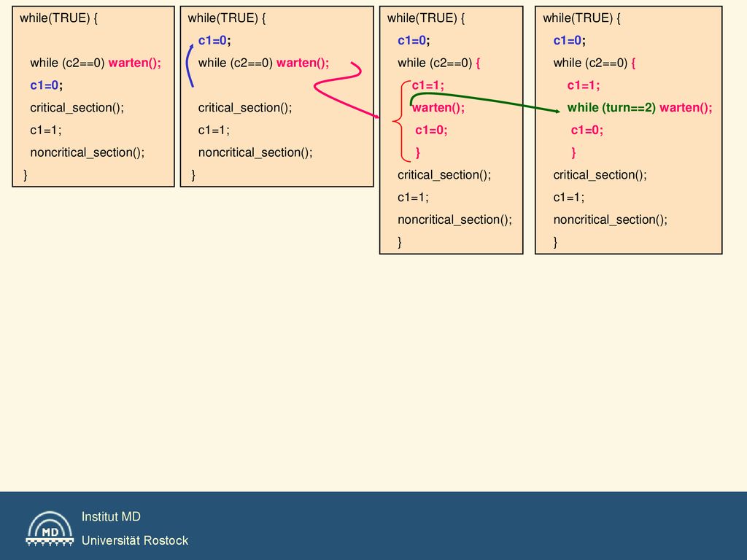Click "while (c2==0) {" in the box with "while (turn==2)"
This screenshot has height=560, width=747.
pos(595,63)
